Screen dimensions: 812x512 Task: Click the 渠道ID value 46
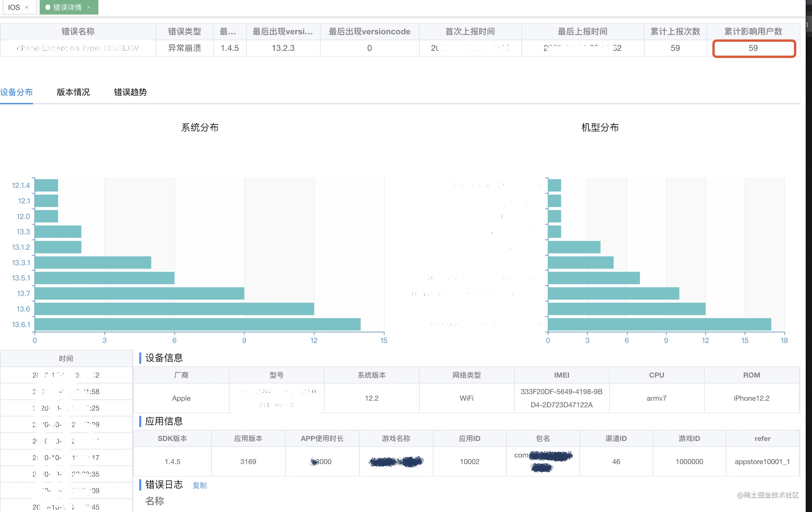[616, 461]
